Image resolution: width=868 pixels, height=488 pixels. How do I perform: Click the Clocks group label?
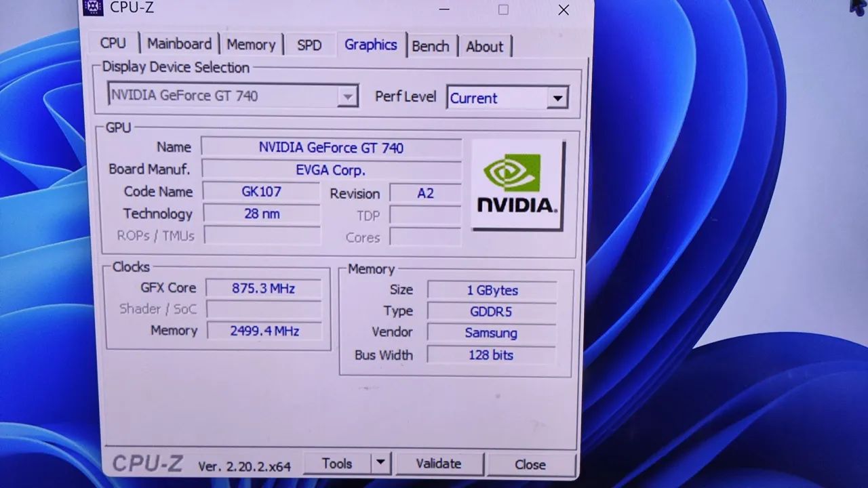131,267
